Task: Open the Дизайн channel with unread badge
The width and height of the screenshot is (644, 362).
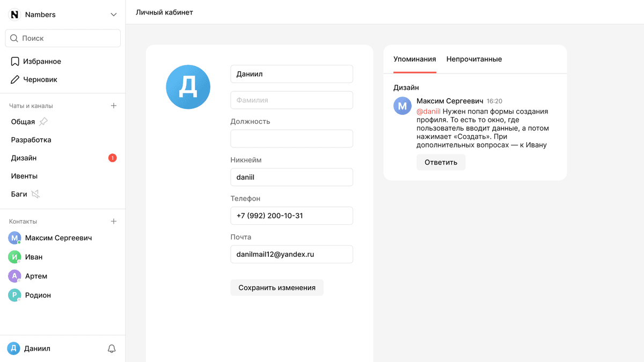Action: (24, 158)
